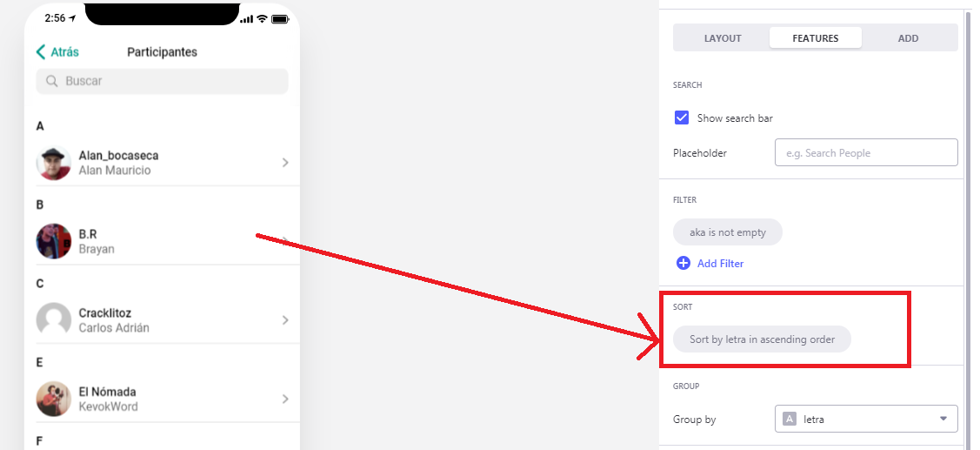Click the A text-type icon in Group by
Viewport: 980px width, 450px height.
click(790, 420)
